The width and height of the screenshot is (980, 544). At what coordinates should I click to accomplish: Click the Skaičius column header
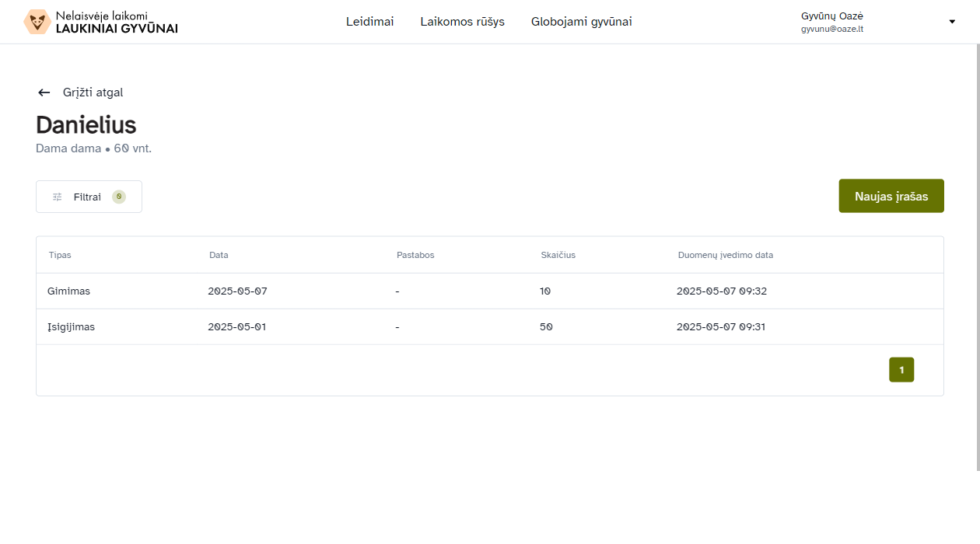[558, 255]
